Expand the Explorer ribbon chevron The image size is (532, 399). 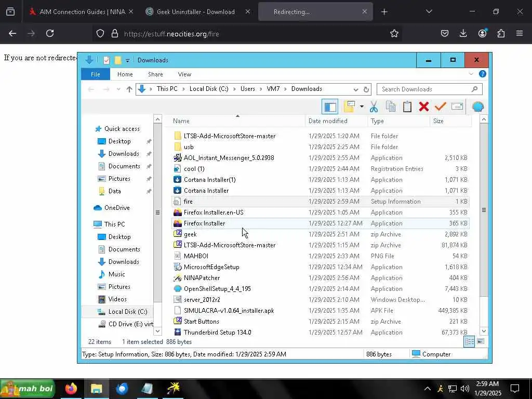471,74
